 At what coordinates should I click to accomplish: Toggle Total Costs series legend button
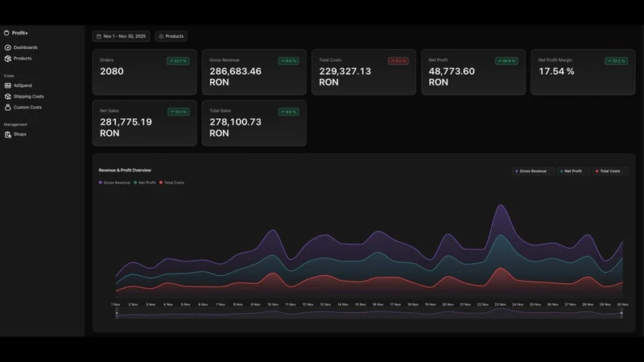[x=610, y=171]
